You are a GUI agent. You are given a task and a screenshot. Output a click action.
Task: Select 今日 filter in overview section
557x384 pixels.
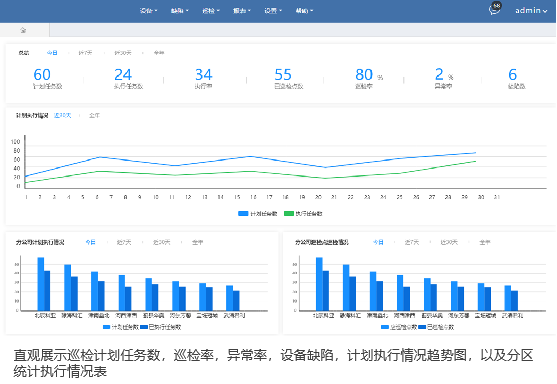(52, 53)
